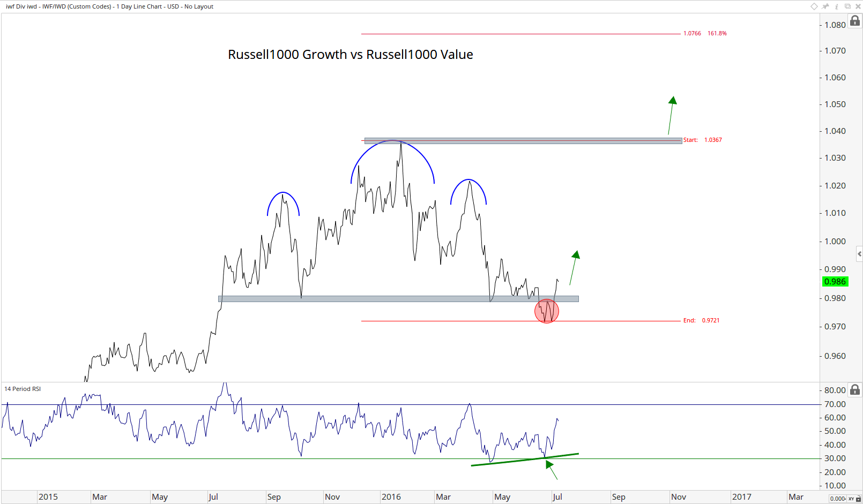Click the 2017 label on the date axis
Image resolution: width=863 pixels, height=504 pixels.
tap(742, 497)
